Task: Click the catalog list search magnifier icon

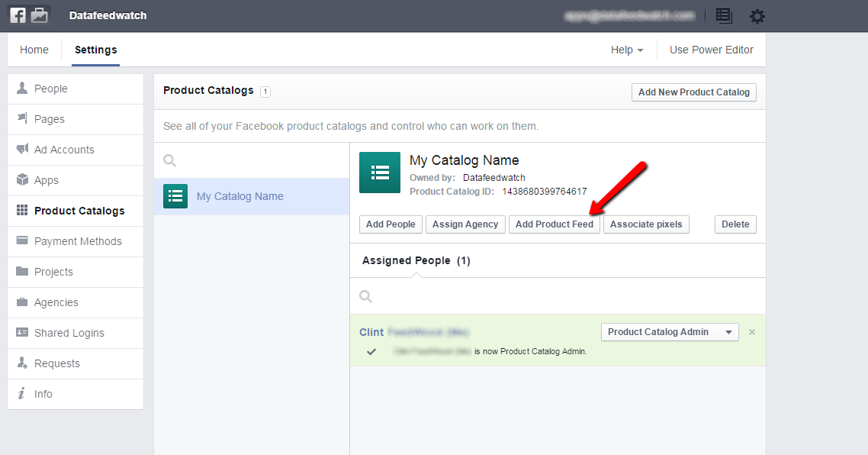Action: tap(170, 161)
